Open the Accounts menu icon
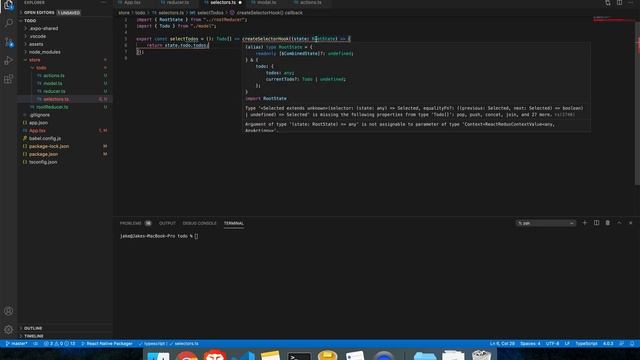Screen dimensions: 640x360 pyautogui.click(x=9, y=311)
